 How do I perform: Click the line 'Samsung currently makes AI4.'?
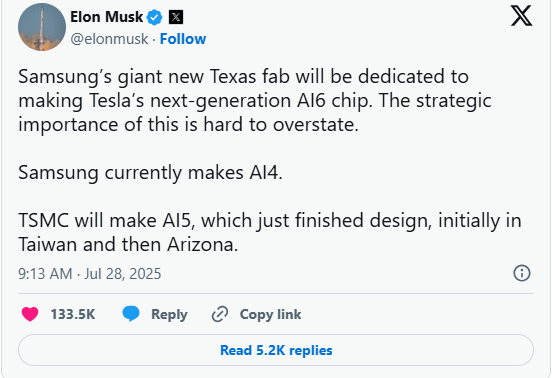pyautogui.click(x=151, y=173)
